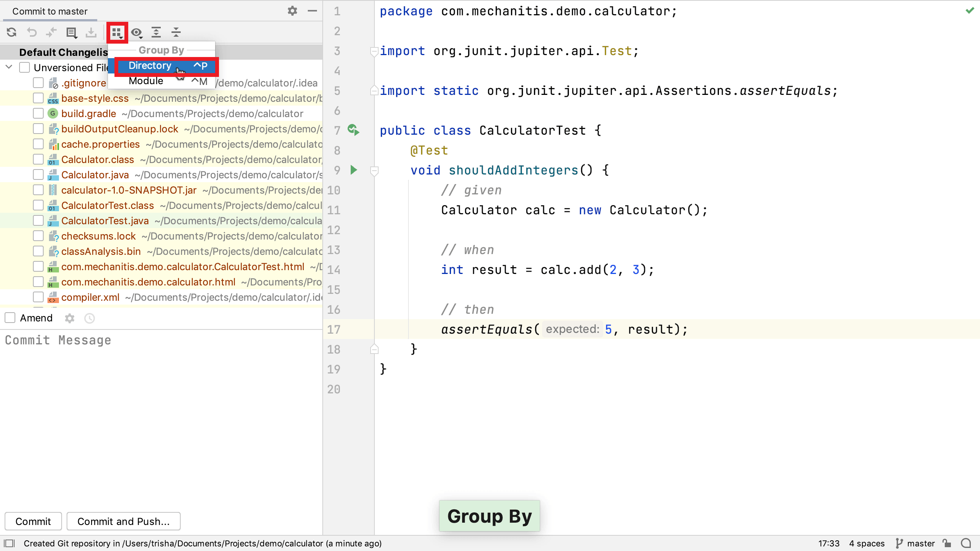The width and height of the screenshot is (980, 551).
Task: Select Module grouping option
Action: pyautogui.click(x=145, y=81)
